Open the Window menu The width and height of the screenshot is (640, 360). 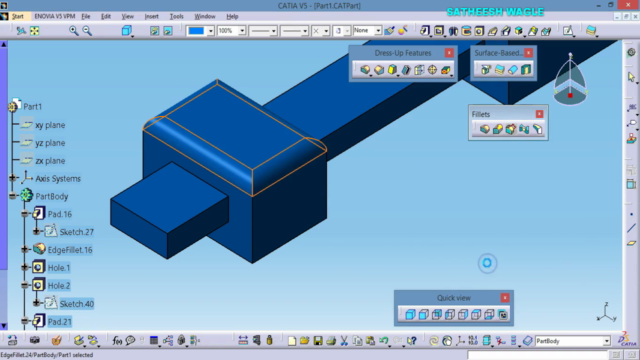click(x=205, y=16)
